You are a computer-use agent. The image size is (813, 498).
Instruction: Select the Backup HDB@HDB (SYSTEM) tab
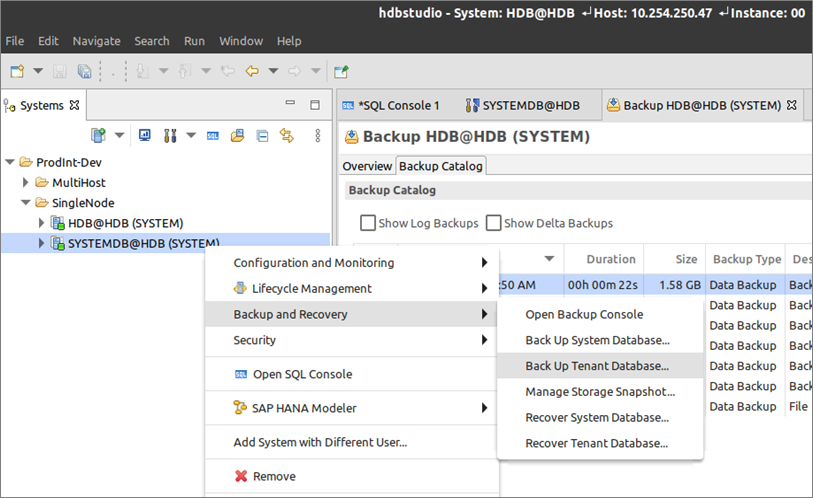point(694,105)
